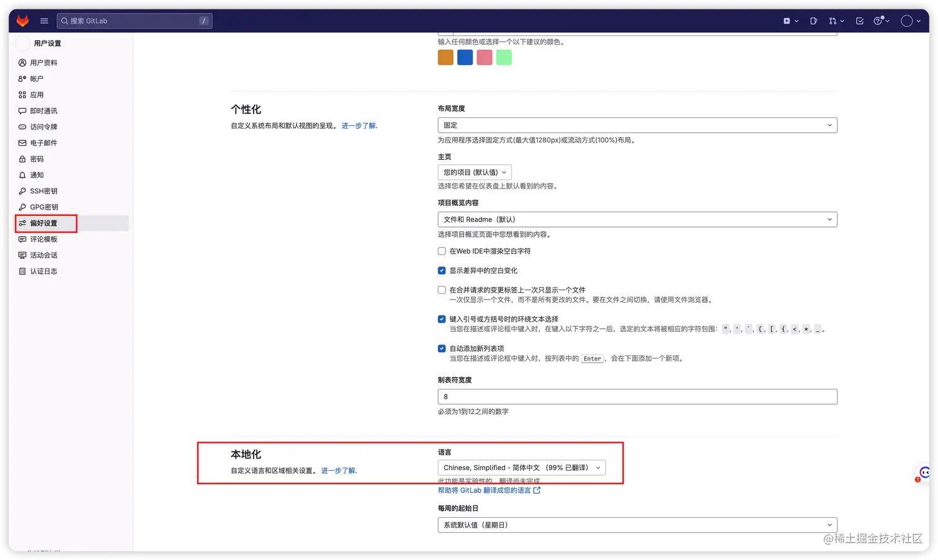
Task: Open the hamburger menu icon
Action: point(44,20)
